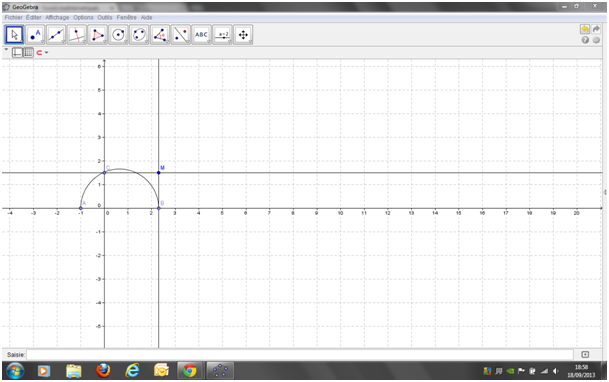Viewport: 609px width, 382px height.
Task: Select point A on the x-axis
Action: point(81,208)
